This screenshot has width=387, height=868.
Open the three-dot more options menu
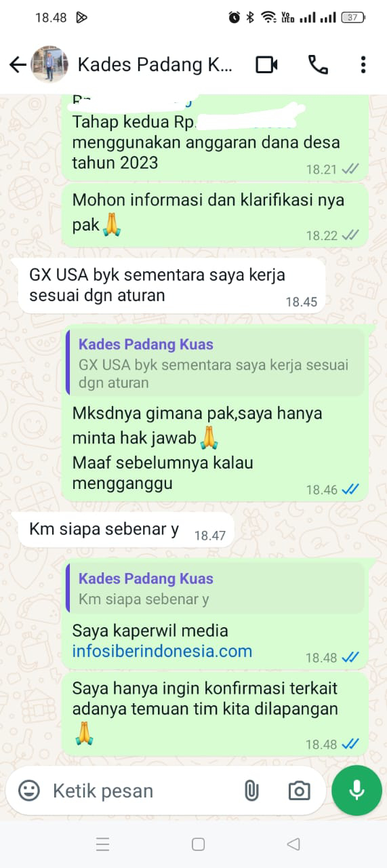363,64
